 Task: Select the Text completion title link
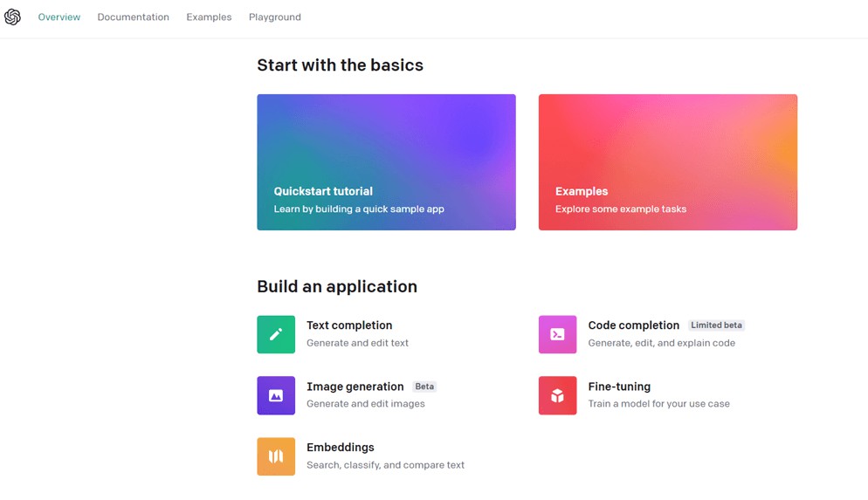[x=349, y=325]
